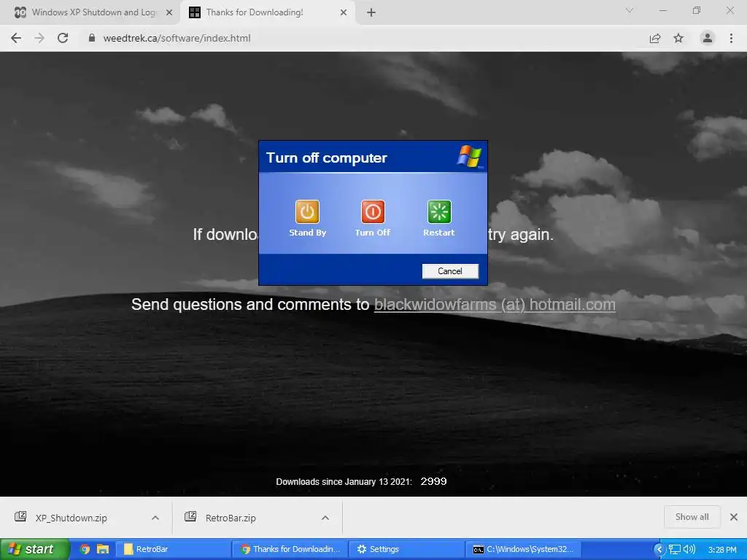
Task: Open the tab search chevron
Action: click(630, 10)
